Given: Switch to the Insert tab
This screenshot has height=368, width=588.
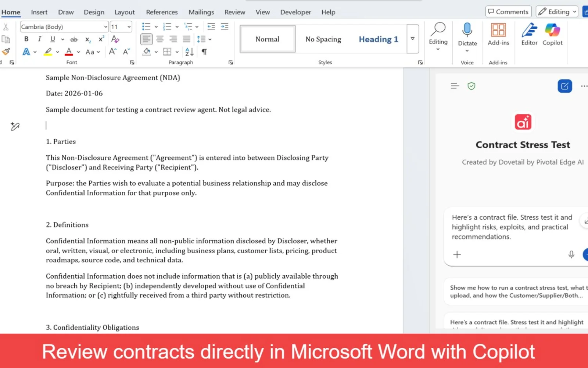Looking at the screenshot, I should (39, 12).
